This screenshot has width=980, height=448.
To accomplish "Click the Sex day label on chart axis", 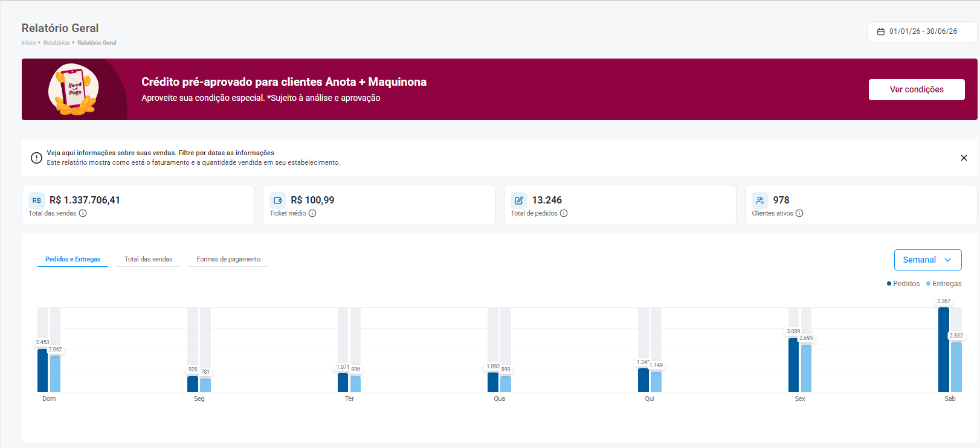I will click(x=800, y=399).
